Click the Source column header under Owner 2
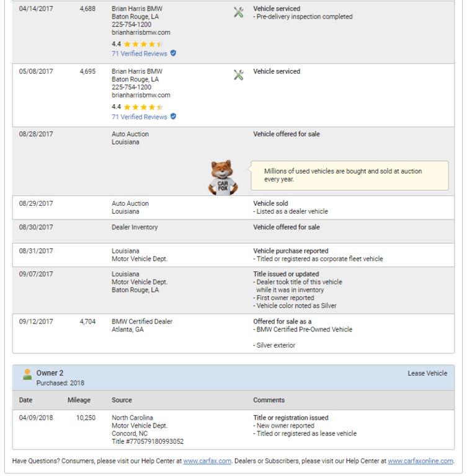 point(122,400)
